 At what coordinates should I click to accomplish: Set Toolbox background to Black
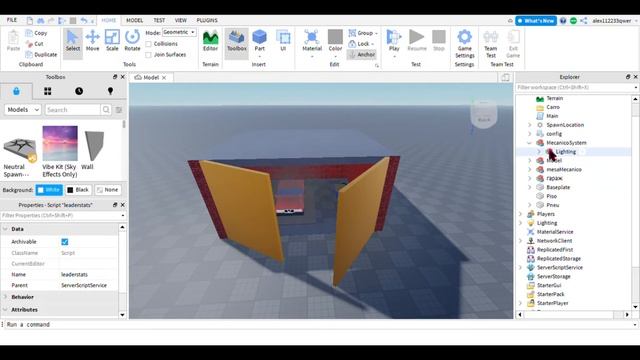point(78,190)
